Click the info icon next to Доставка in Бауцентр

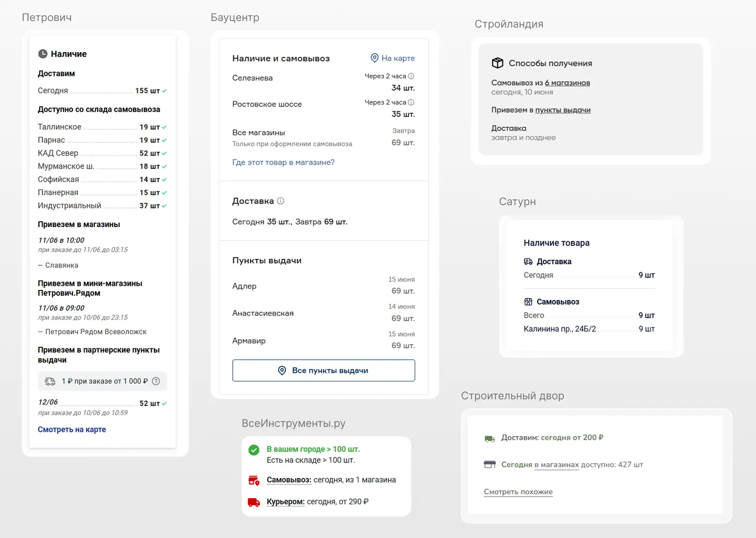pos(280,201)
